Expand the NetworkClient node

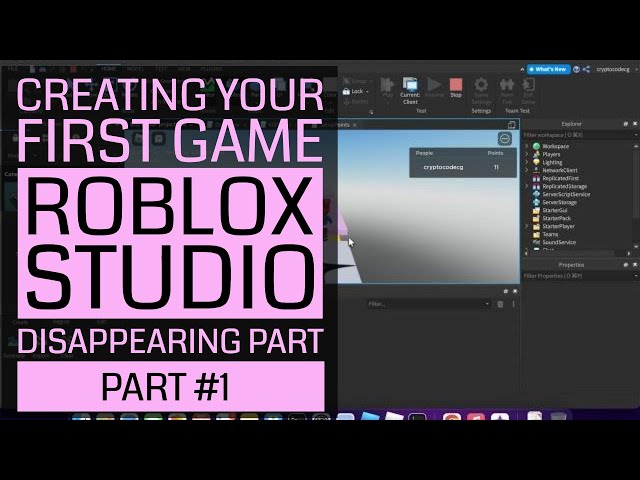pyautogui.click(x=527, y=170)
